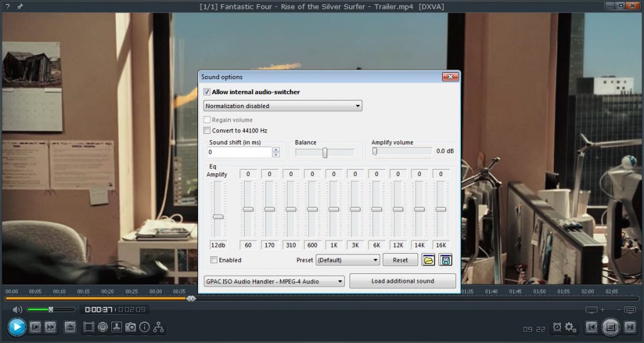
Task: Click the alarm clock scheduler icon
Action: (x=557, y=327)
